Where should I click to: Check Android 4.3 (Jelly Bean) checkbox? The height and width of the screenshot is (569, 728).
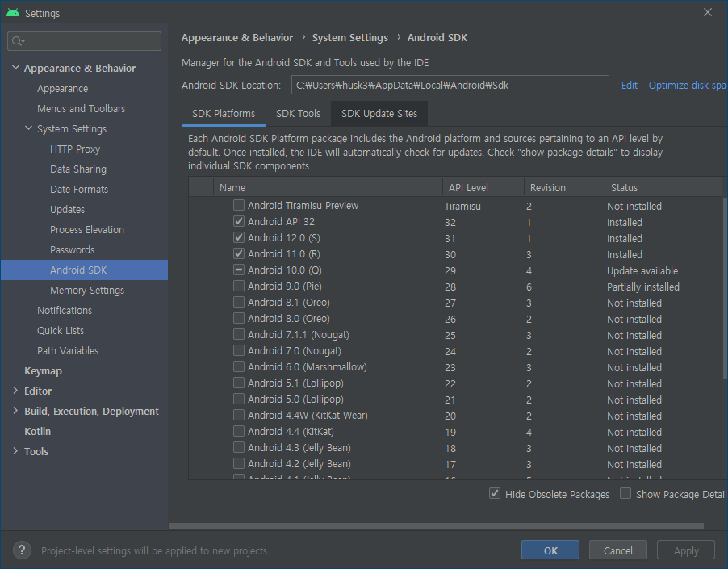(x=239, y=447)
